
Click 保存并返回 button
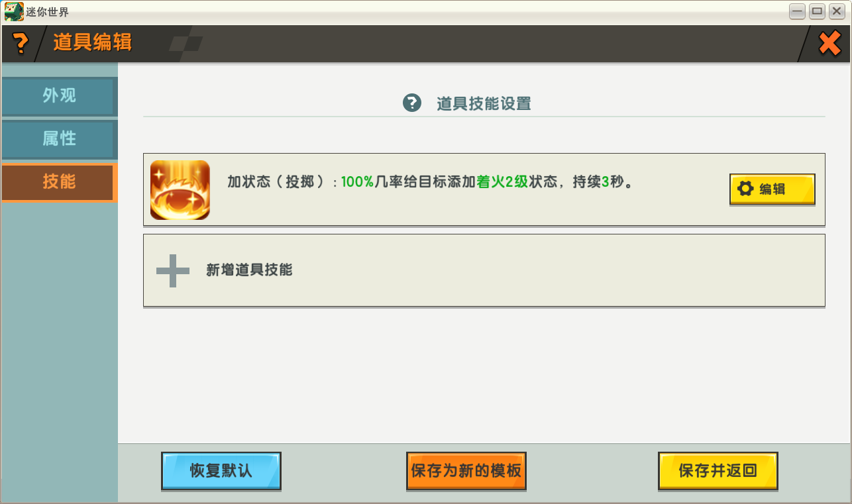718,471
